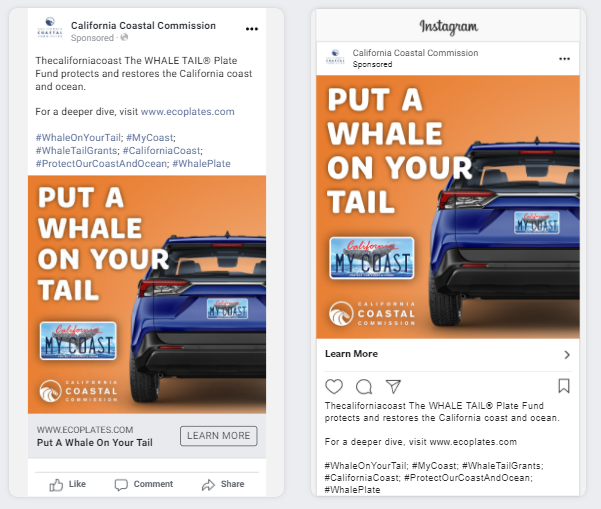Open the www.ecoplates.com link in Facebook post
Image resolution: width=601 pixels, height=509 pixels.
pyautogui.click(x=187, y=112)
